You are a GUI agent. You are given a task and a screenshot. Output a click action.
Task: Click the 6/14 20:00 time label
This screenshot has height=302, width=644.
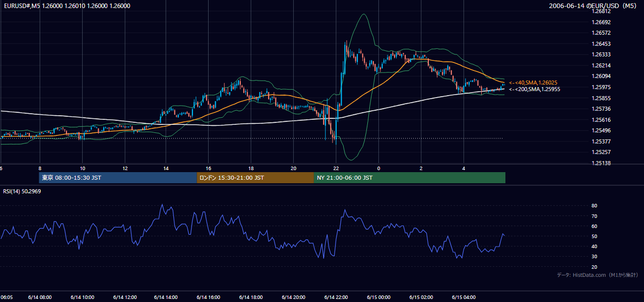point(294,297)
